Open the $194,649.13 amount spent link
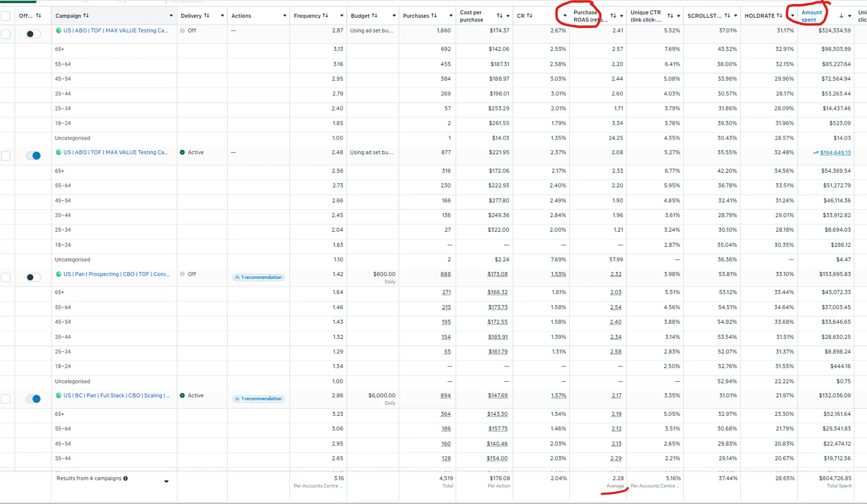867x504 pixels. click(x=835, y=153)
